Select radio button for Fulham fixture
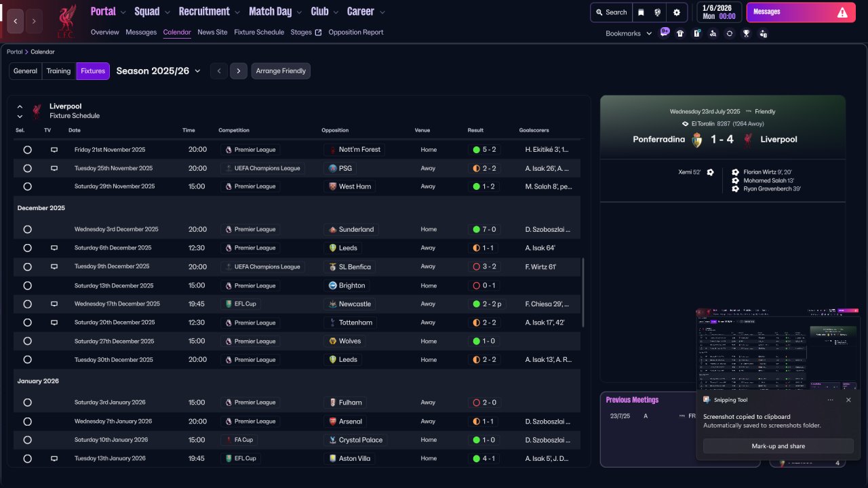This screenshot has width=868, height=488. (27, 403)
